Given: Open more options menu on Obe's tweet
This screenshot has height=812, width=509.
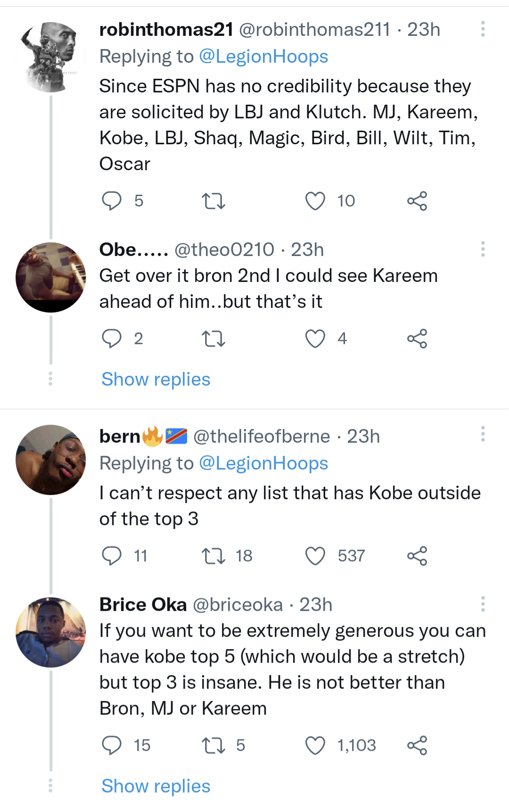Looking at the screenshot, I should point(483,250).
